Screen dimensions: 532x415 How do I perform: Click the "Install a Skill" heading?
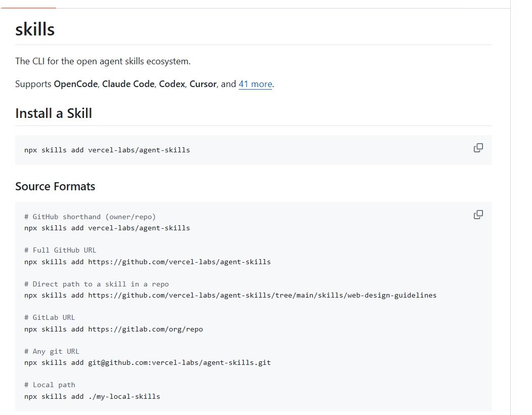pyautogui.click(x=54, y=113)
